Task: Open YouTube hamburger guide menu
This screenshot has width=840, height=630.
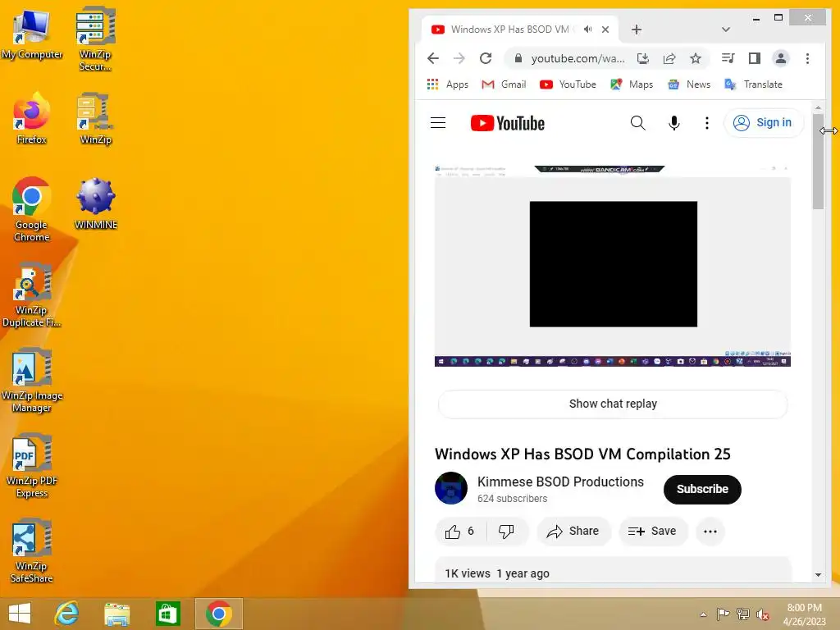Action: [438, 123]
